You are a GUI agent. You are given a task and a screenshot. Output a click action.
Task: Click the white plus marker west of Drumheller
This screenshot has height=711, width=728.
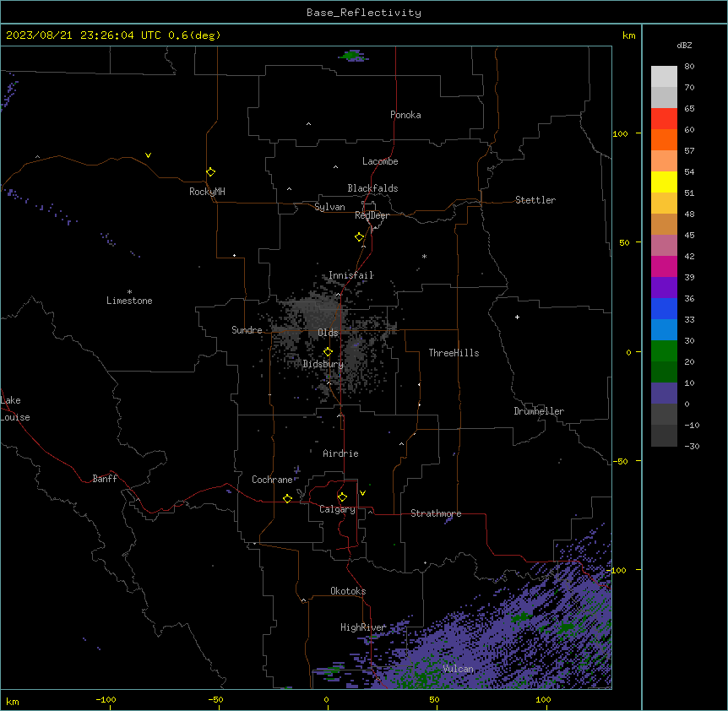[x=517, y=317]
